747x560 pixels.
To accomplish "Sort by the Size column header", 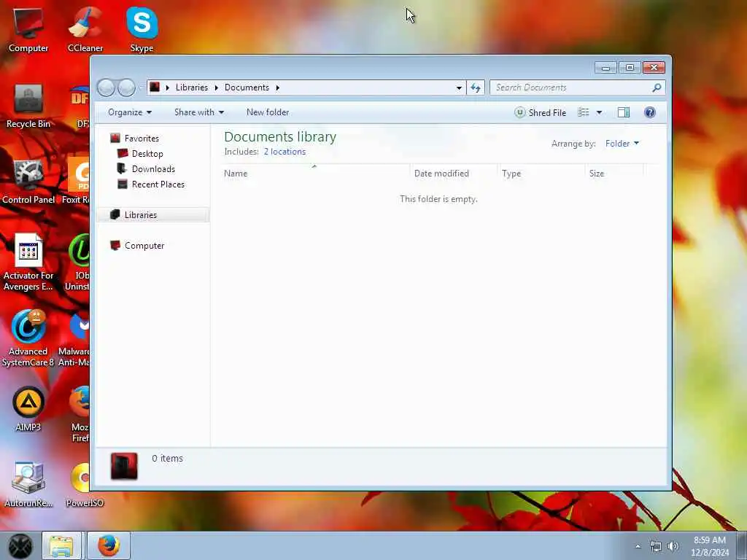I will (614, 174).
